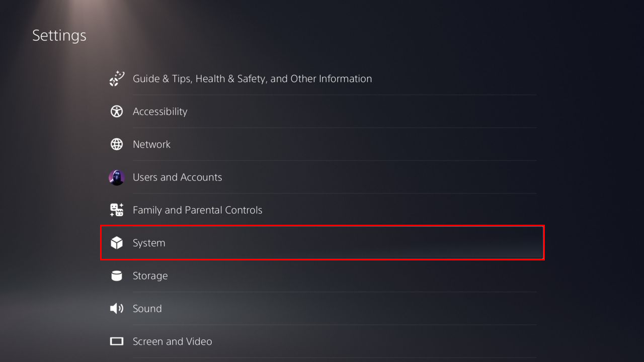This screenshot has height=362, width=644.
Task: Click the Network globe icon
Action: (x=117, y=144)
